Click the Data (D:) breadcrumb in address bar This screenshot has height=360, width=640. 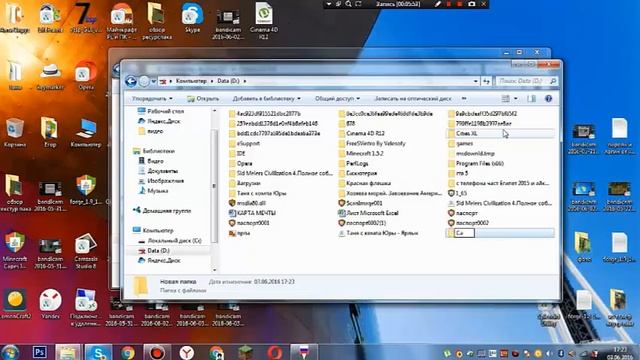[x=228, y=81]
